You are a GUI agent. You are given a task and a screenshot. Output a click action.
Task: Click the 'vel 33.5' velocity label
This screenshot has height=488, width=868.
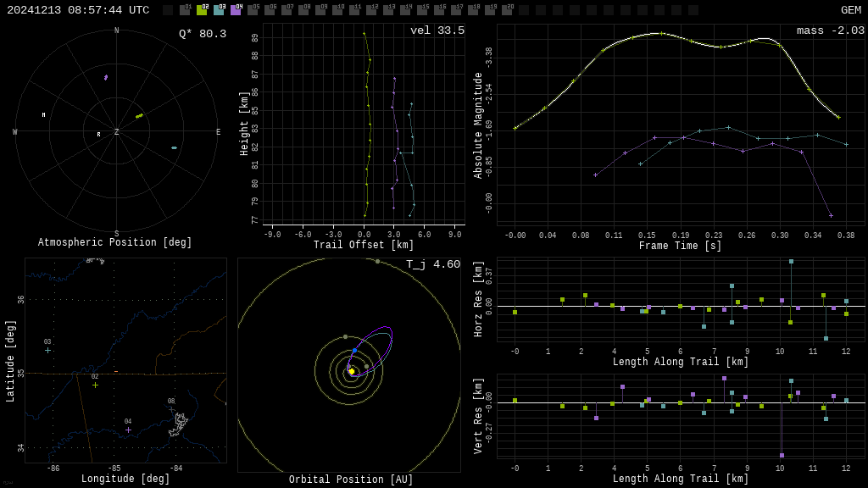click(437, 30)
